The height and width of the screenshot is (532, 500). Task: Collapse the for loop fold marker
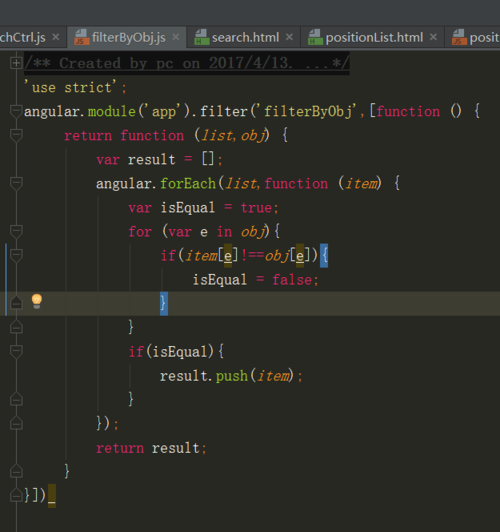tap(16, 232)
